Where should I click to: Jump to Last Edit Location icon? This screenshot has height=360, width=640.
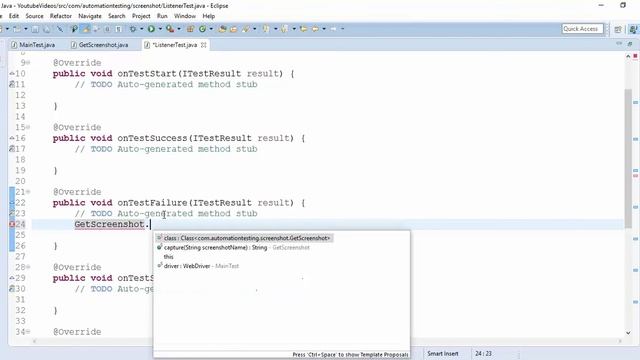pos(303,29)
